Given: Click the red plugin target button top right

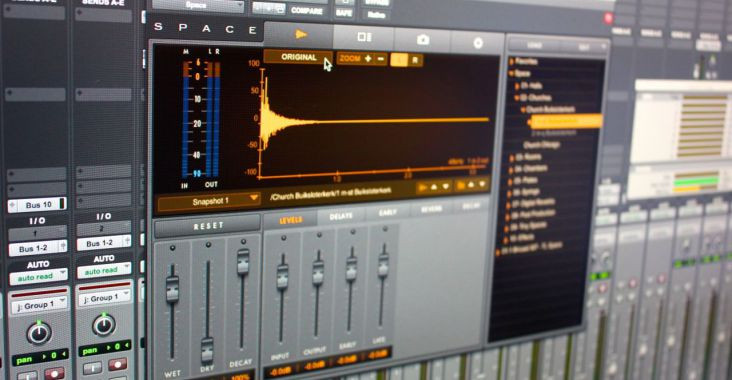Looking at the screenshot, I should [608, 18].
